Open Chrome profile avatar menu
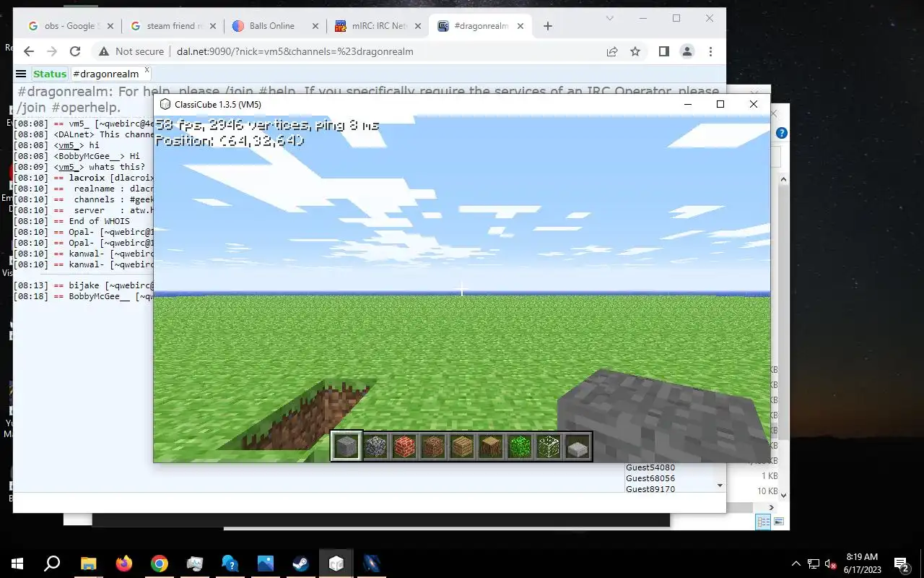 [x=687, y=51]
